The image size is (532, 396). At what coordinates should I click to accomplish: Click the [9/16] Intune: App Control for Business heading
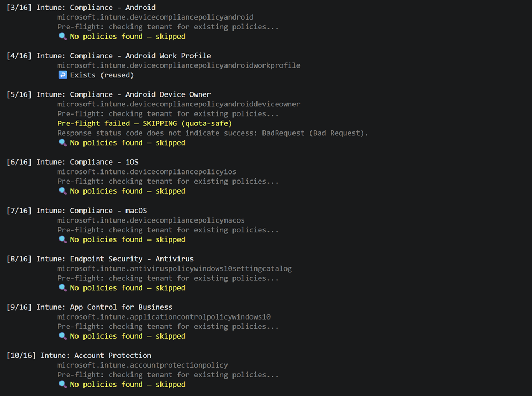point(89,307)
